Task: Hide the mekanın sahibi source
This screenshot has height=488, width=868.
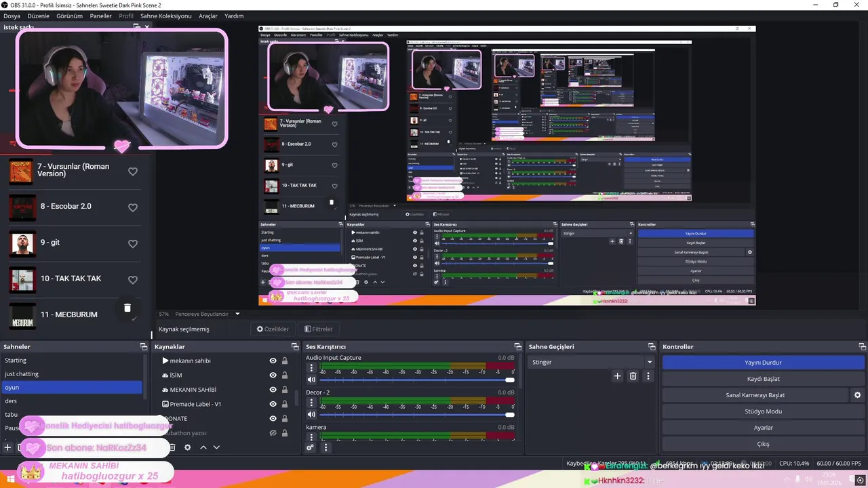Action: (x=273, y=361)
